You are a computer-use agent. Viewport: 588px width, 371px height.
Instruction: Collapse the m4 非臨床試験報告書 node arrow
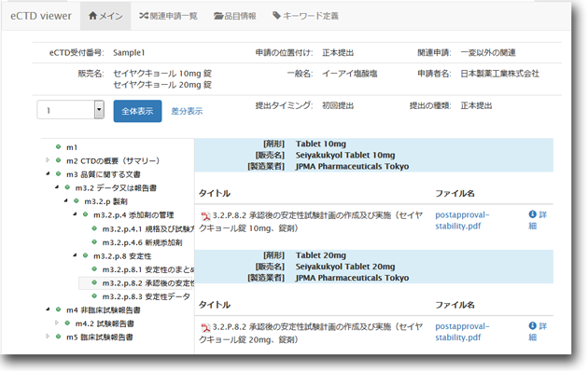click(x=48, y=309)
